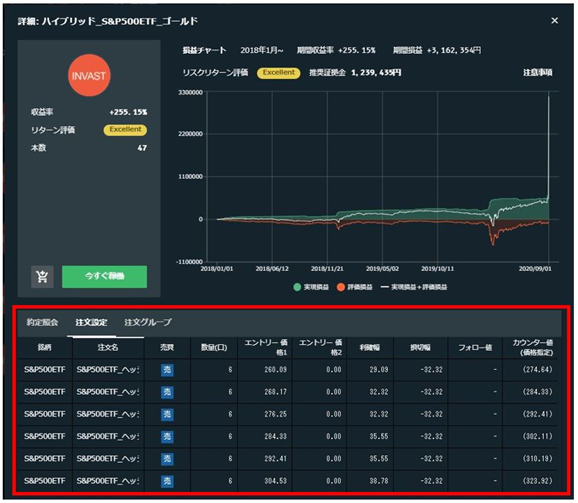Click the 数量(口) column header
Viewport: 578px width, 503px height.
[x=214, y=347]
